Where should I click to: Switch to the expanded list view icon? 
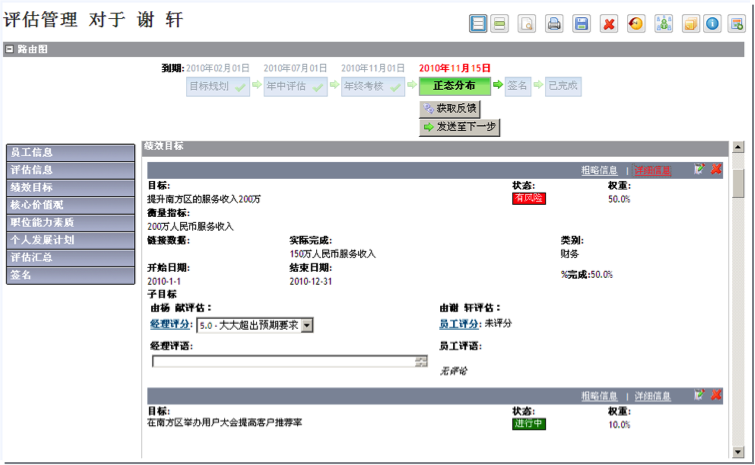click(x=479, y=24)
